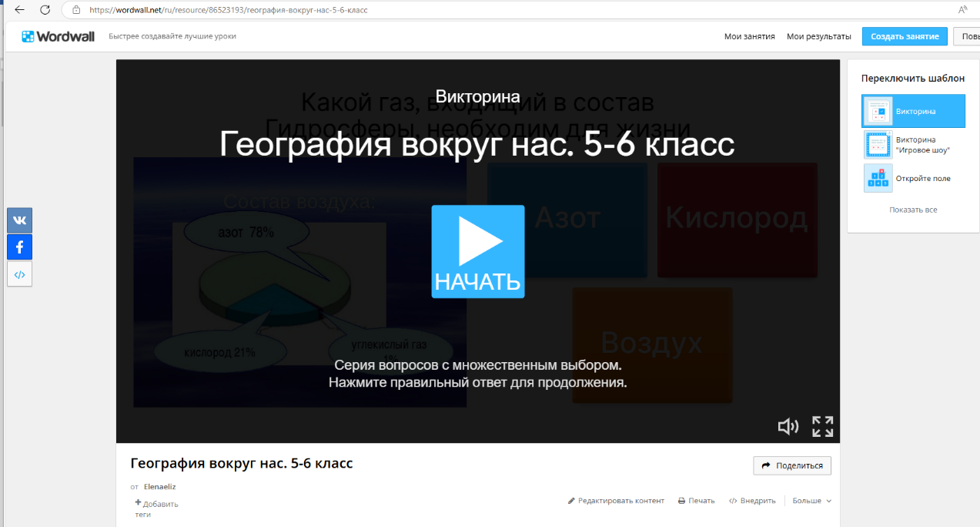The height and width of the screenshot is (527, 980).
Task: Click Редактировать контент link
Action: 616,501
